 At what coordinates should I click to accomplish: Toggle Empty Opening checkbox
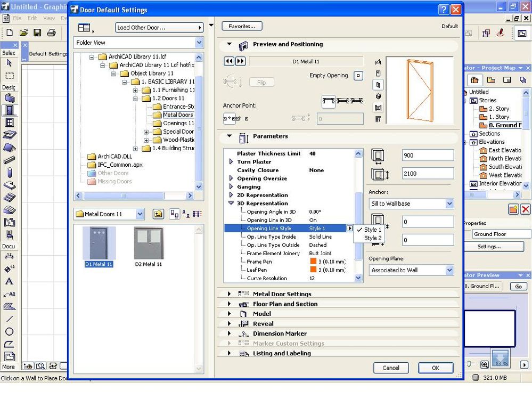pyautogui.click(x=358, y=76)
